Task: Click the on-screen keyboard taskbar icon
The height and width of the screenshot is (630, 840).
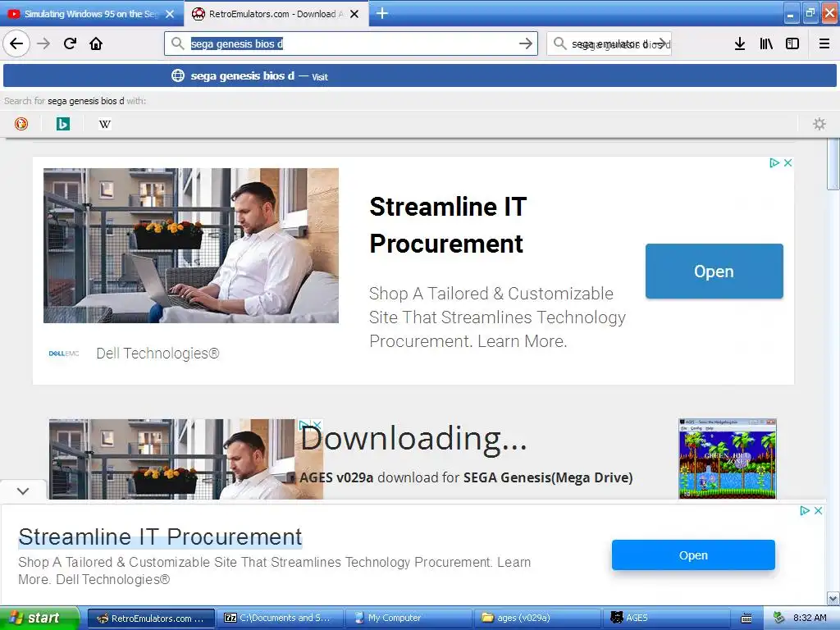Action: 746,619
